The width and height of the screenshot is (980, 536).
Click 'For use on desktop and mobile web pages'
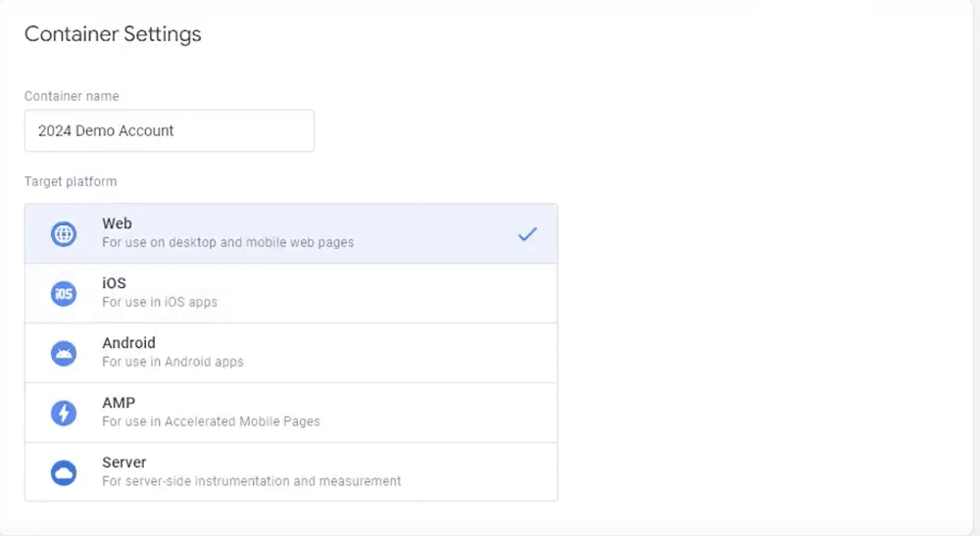click(228, 242)
